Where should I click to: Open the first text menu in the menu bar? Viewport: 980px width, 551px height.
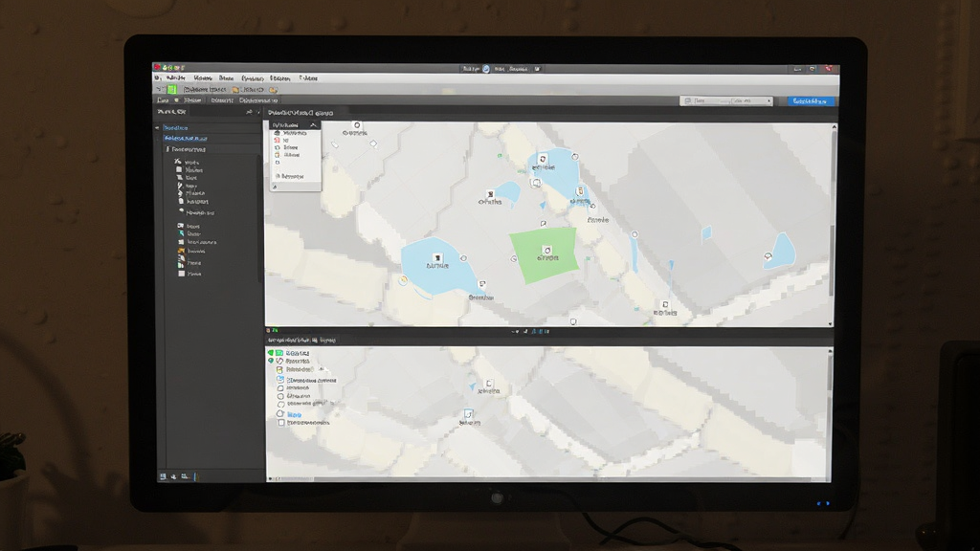[x=176, y=78]
